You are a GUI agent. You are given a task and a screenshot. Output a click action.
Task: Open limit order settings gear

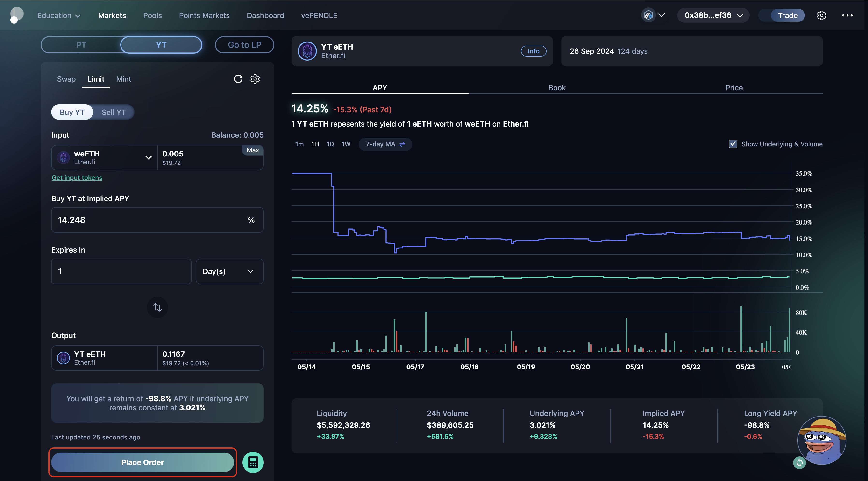click(255, 79)
